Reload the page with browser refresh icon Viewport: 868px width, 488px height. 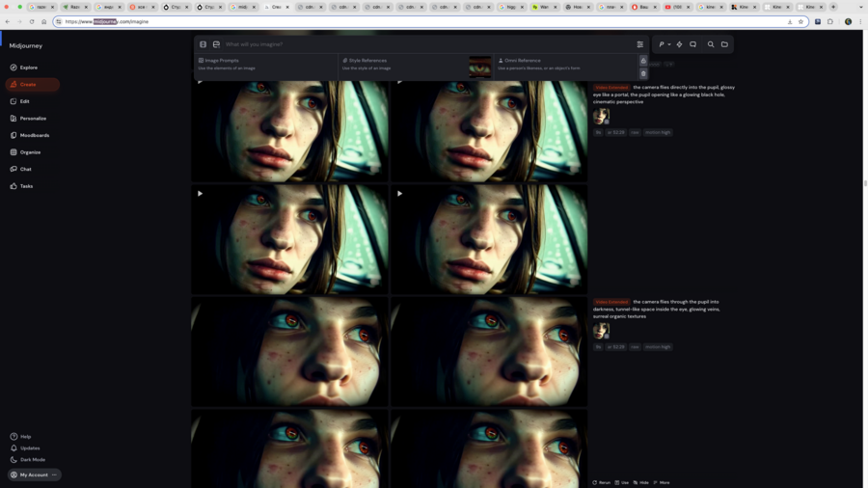pyautogui.click(x=32, y=21)
